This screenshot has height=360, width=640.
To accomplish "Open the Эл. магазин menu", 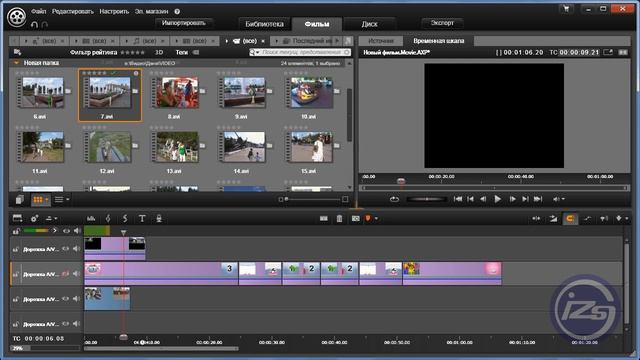I will (x=151, y=11).
